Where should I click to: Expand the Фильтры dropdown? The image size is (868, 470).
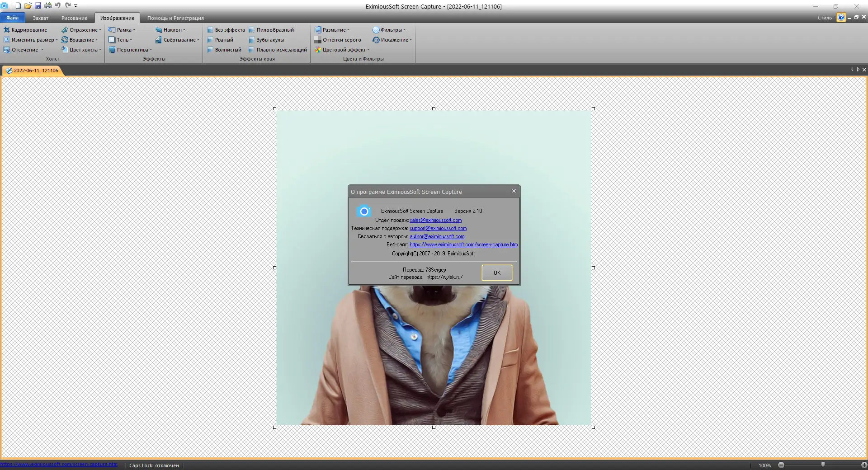pos(390,30)
